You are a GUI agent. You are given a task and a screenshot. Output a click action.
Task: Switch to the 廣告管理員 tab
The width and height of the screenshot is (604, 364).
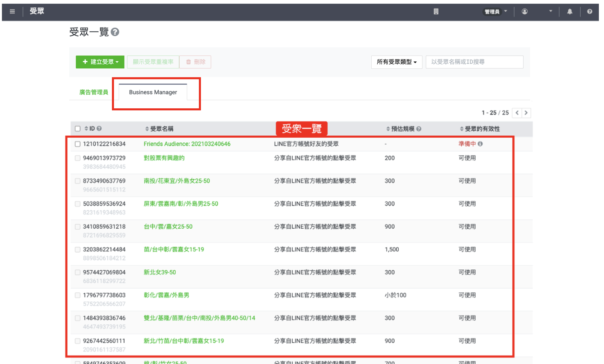click(94, 92)
